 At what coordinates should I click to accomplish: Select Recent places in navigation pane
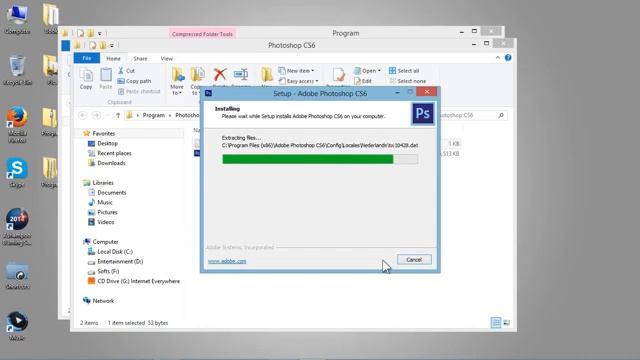coord(114,153)
